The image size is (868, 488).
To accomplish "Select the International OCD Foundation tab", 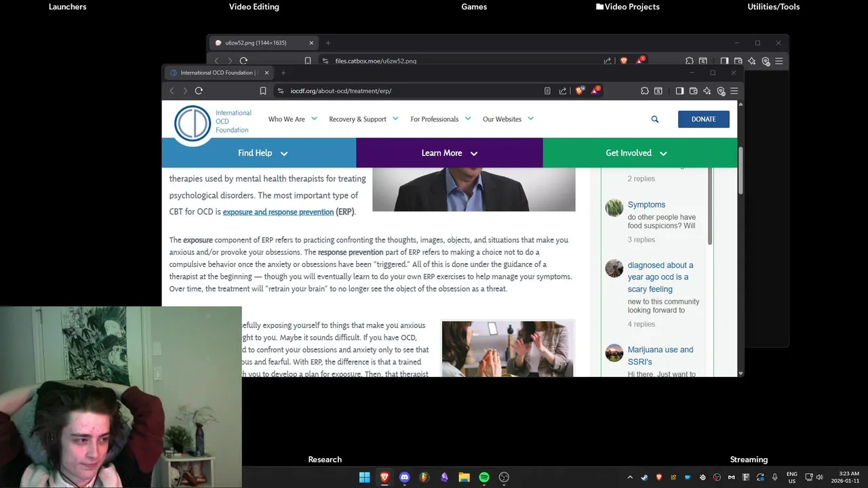I will pyautogui.click(x=219, y=73).
